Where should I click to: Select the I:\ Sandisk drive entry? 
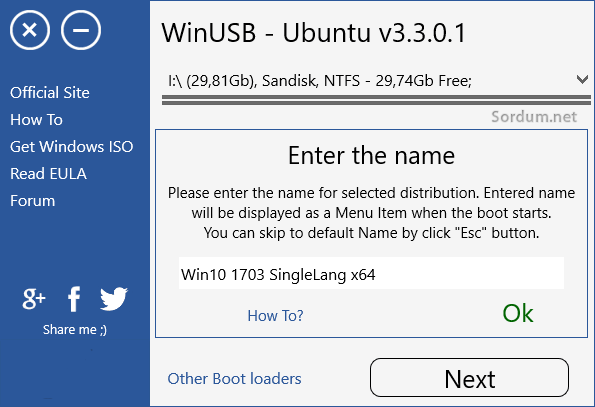tap(320, 81)
